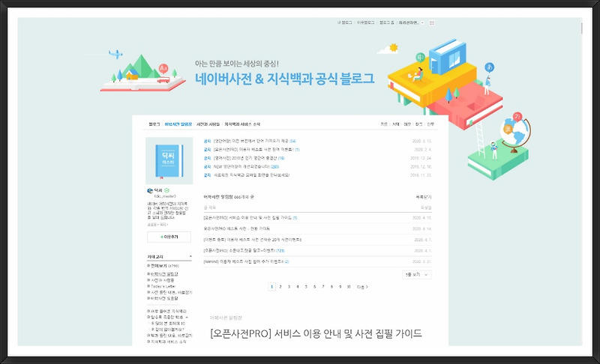Select the 블로그 tab in blog menu

(x=154, y=124)
